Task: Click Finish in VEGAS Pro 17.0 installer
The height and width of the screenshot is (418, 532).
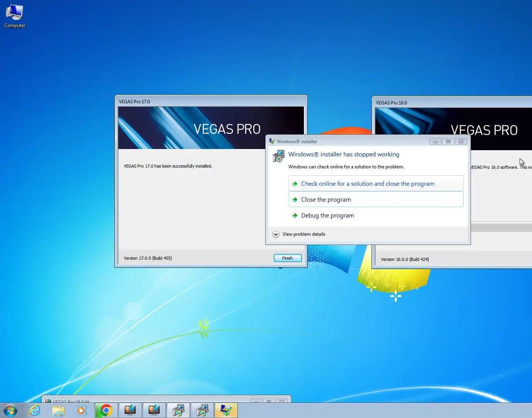Action: pyautogui.click(x=288, y=258)
